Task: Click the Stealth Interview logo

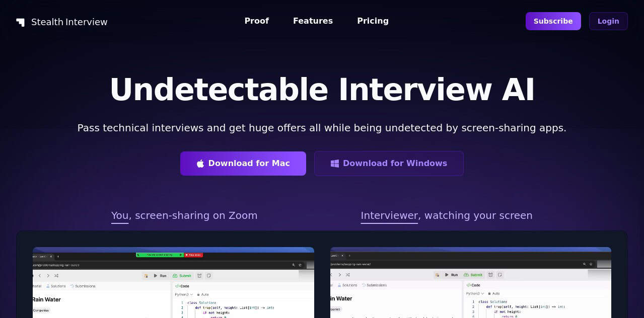Action: click(x=60, y=22)
